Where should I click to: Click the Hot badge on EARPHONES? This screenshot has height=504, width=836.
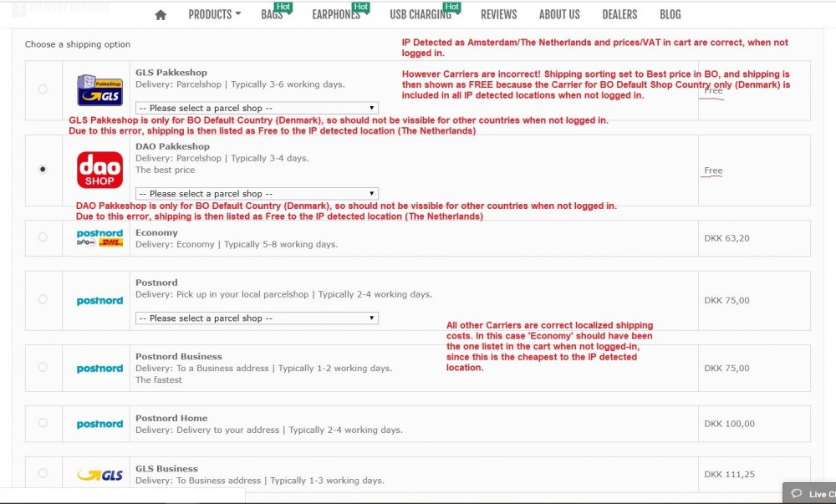(361, 7)
